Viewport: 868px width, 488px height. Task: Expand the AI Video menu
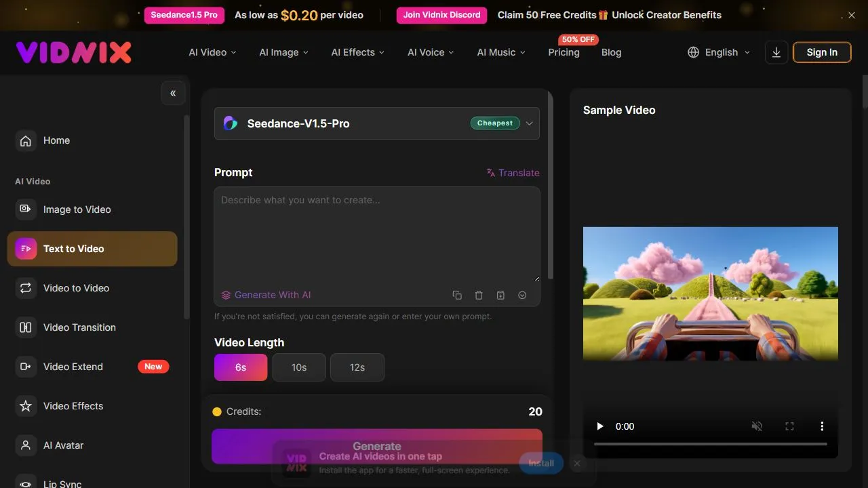pyautogui.click(x=213, y=52)
